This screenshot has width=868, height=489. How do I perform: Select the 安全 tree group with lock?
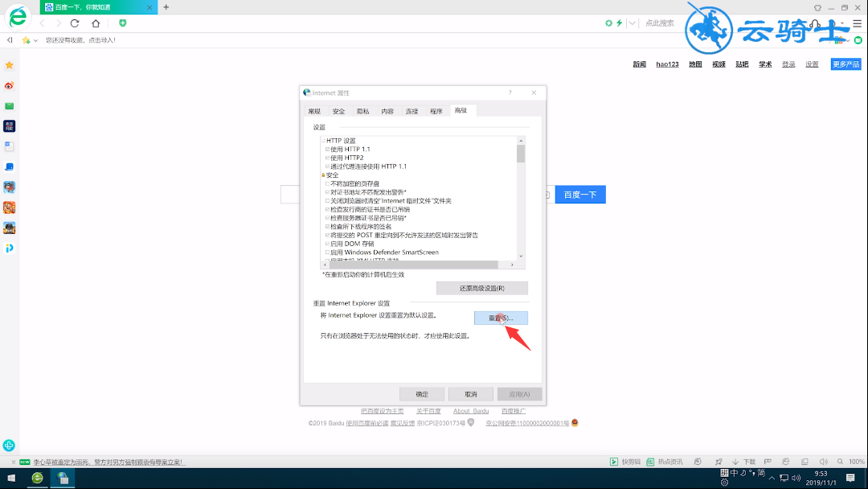332,175
